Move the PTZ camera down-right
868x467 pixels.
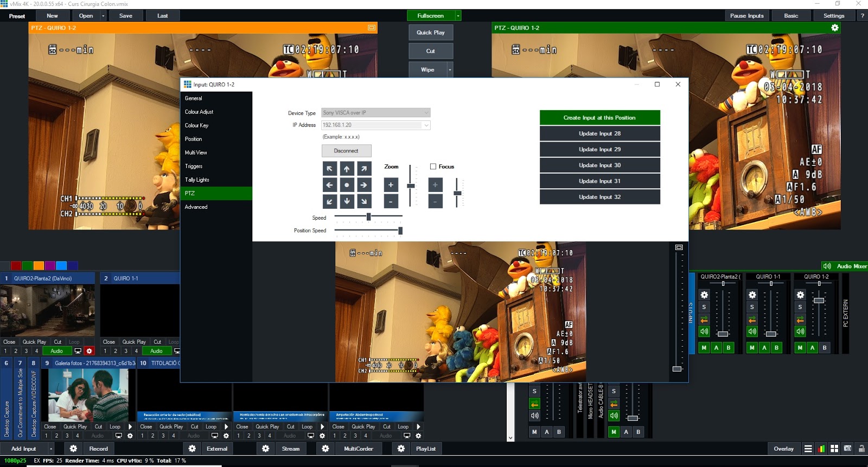(364, 201)
